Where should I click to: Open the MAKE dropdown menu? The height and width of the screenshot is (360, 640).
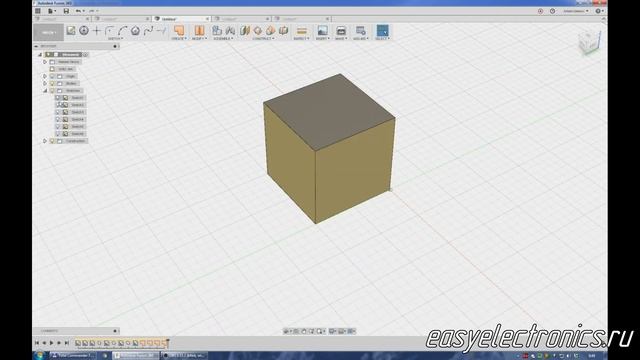tap(341, 38)
